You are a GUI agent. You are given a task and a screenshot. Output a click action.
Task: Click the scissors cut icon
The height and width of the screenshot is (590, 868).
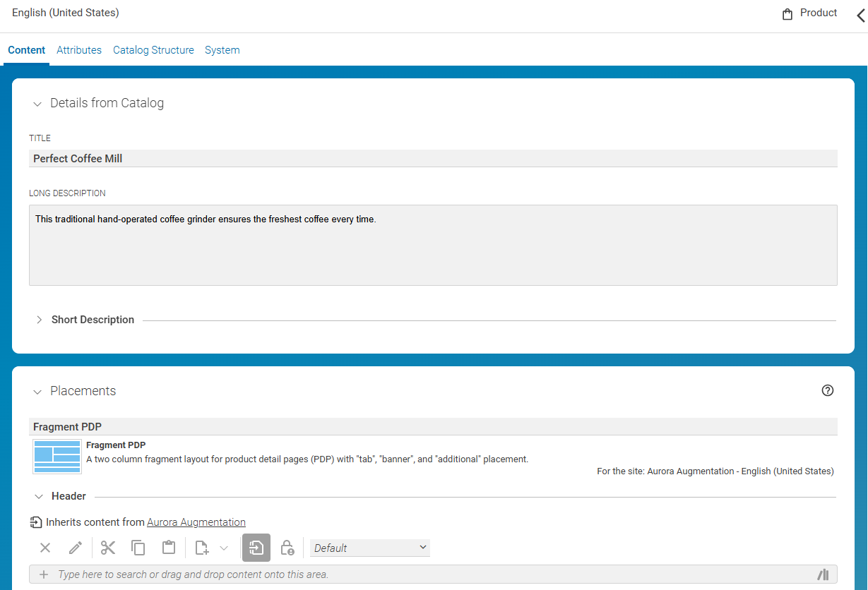point(108,548)
